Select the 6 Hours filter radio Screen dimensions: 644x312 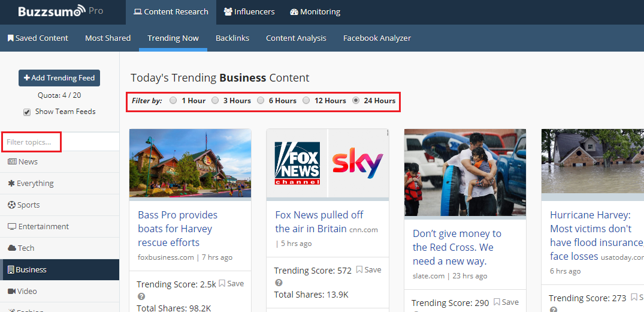point(261,100)
